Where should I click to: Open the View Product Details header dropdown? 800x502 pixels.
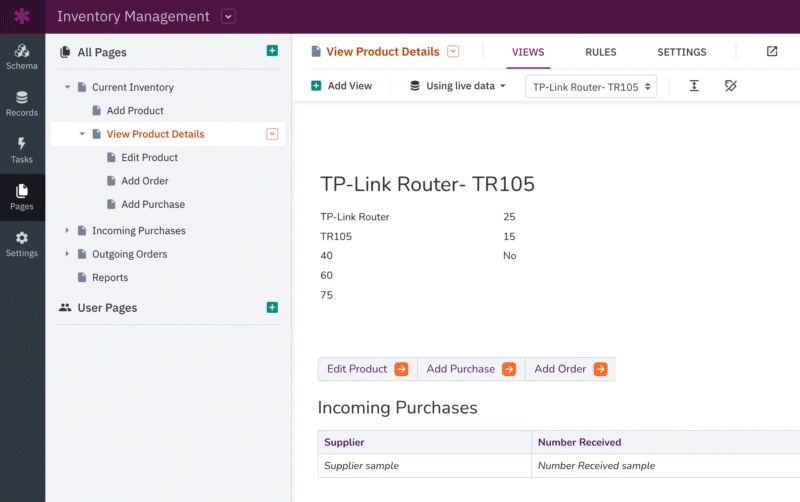tap(453, 51)
